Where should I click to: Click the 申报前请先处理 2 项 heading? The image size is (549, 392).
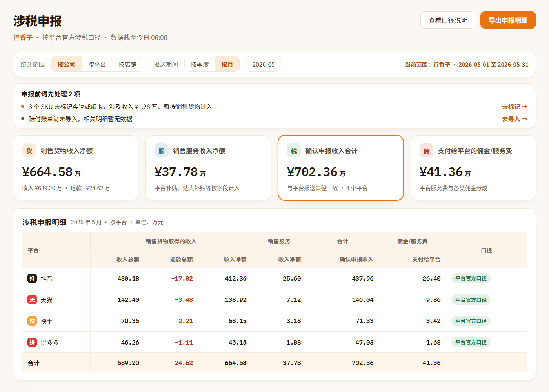pos(51,94)
